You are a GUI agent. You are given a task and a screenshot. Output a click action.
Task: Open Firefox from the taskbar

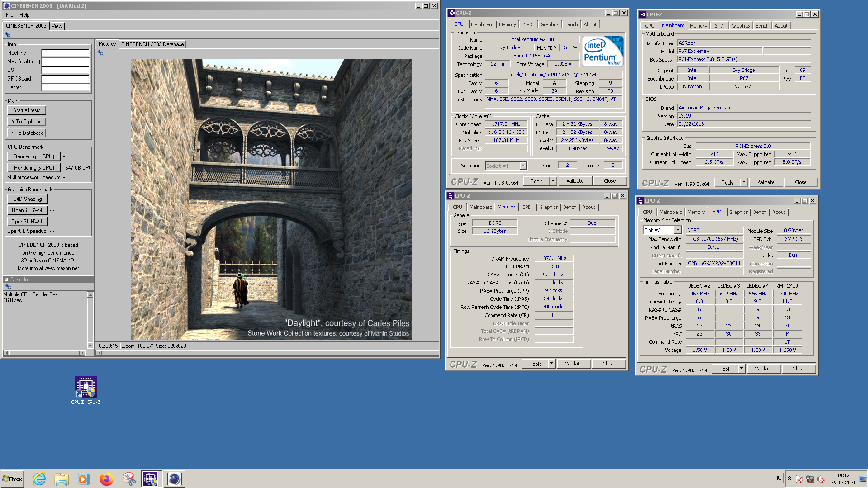coord(106,479)
